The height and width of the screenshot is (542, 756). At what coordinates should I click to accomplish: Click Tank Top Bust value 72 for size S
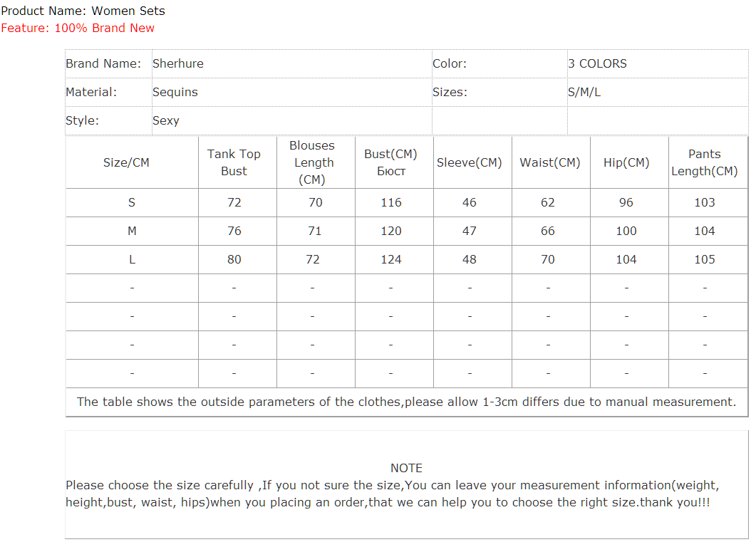pos(234,203)
